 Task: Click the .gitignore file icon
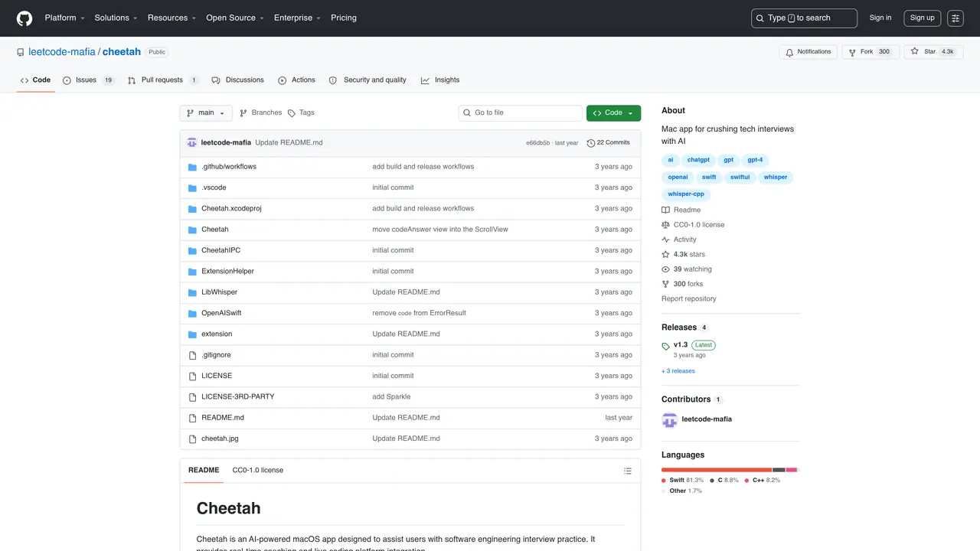click(x=193, y=355)
